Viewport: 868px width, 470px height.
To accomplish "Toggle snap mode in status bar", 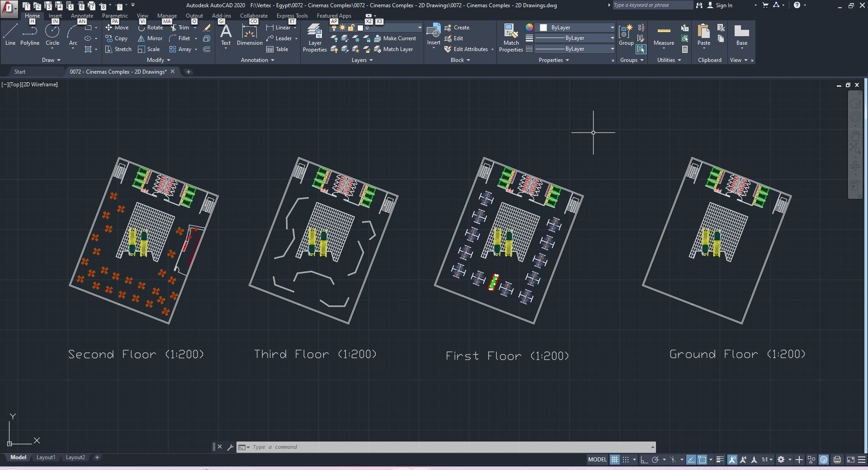I will pyautogui.click(x=626, y=460).
